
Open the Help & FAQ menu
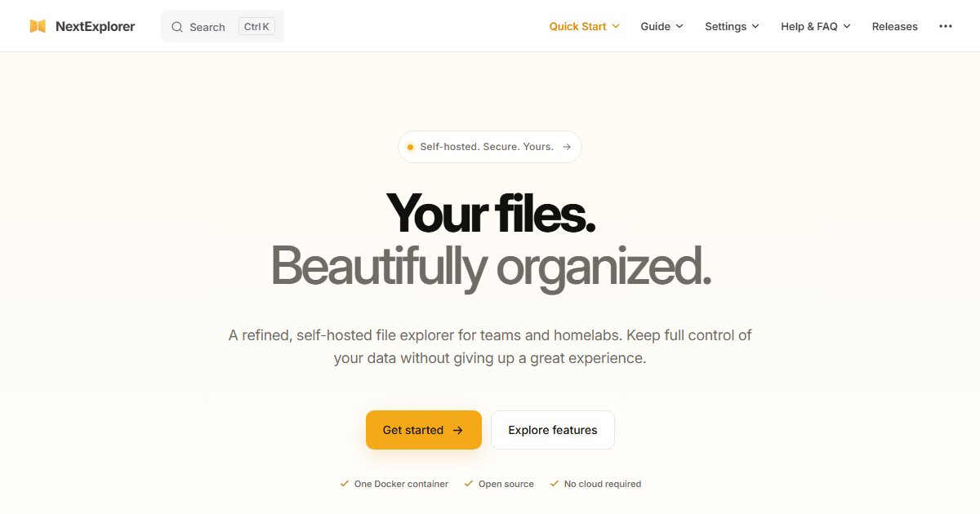(816, 26)
